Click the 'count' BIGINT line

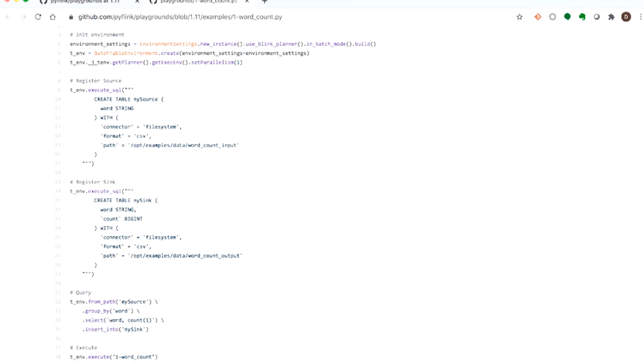(122, 219)
